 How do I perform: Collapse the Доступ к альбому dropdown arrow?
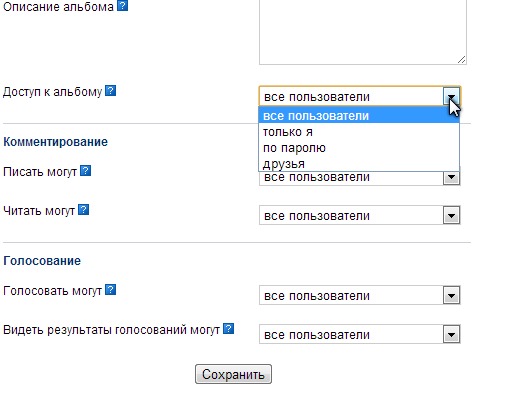tap(451, 97)
